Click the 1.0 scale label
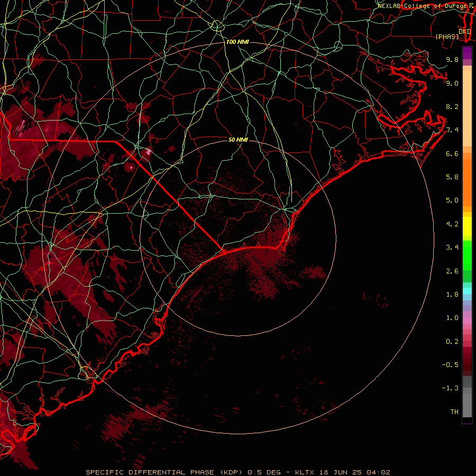476x476 pixels. (x=452, y=318)
